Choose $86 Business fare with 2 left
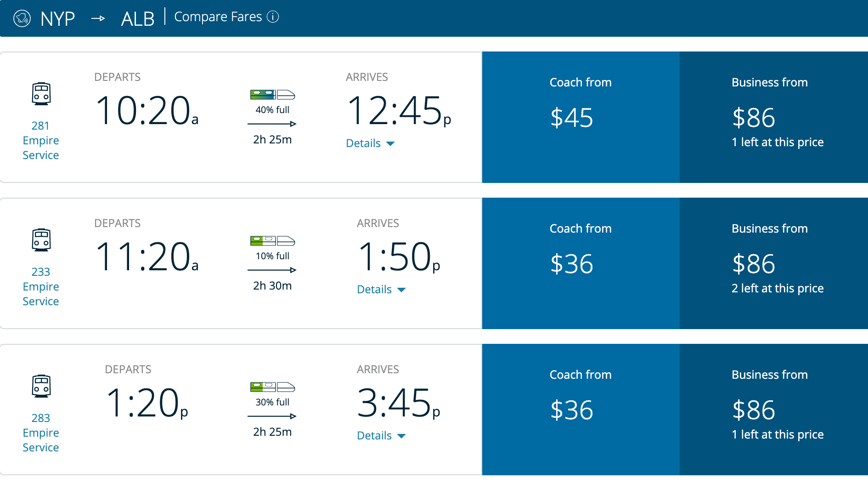Screen dimensions: 868x490 click(773, 263)
